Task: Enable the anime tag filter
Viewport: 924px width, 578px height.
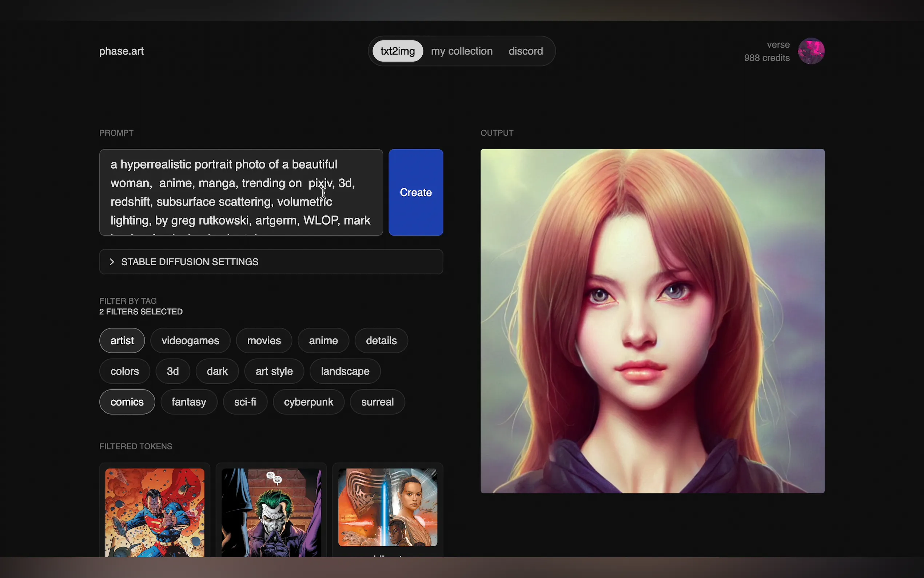Action: [323, 341]
